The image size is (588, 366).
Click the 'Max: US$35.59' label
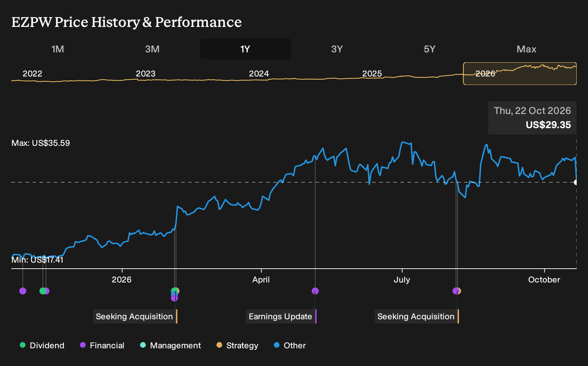tap(41, 143)
